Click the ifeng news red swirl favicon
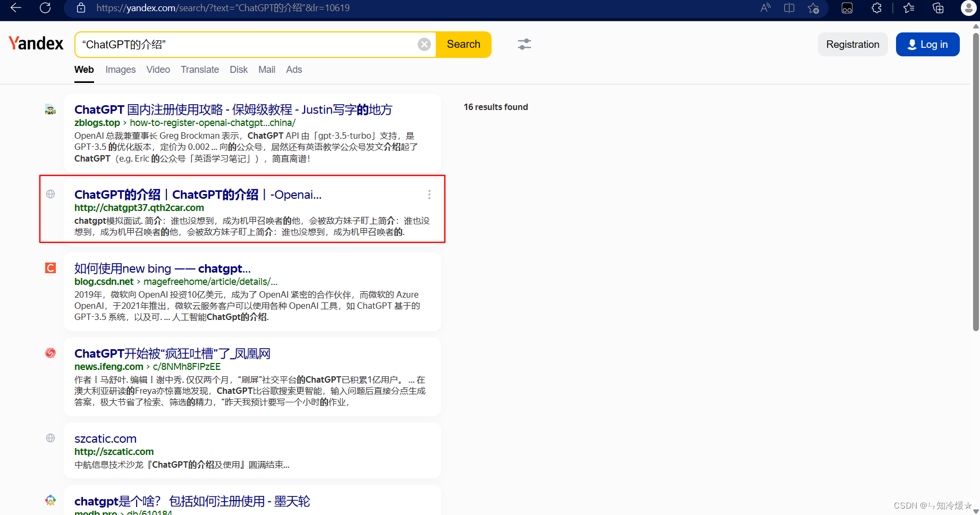This screenshot has height=515, width=980. [x=50, y=353]
